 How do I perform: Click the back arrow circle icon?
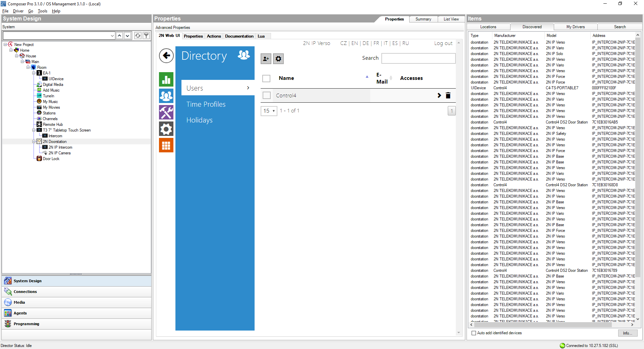click(x=166, y=56)
